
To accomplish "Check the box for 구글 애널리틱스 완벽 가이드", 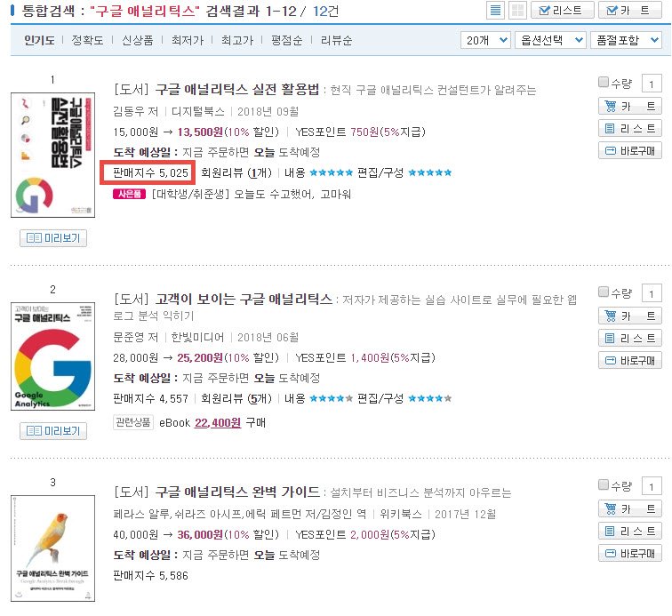I will (604, 484).
